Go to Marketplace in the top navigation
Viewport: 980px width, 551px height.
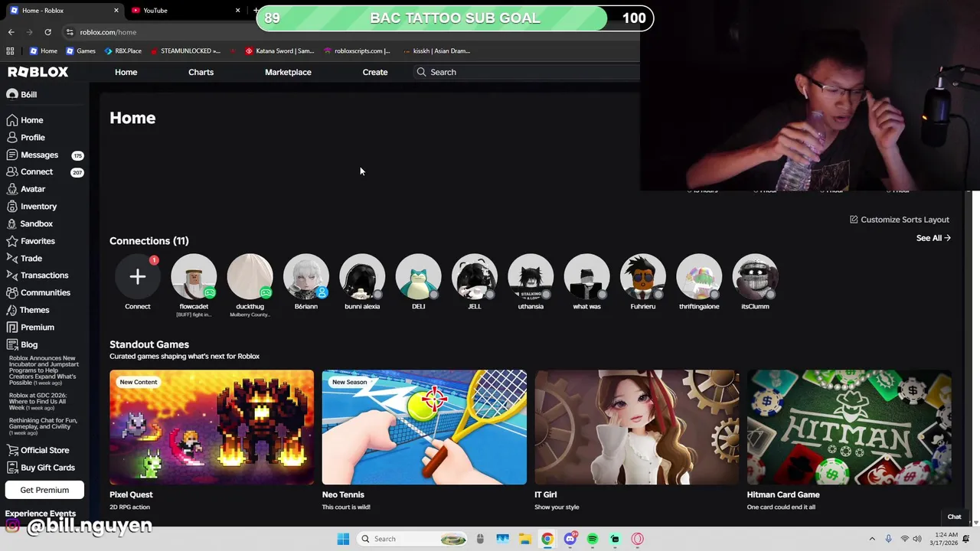[x=288, y=72]
